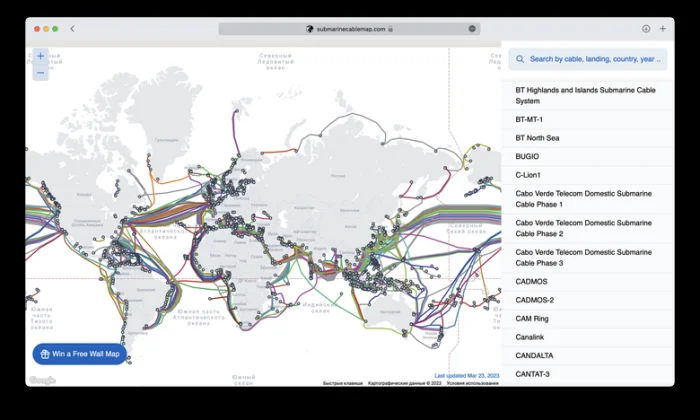Open the browser downloads icon
The width and height of the screenshot is (700, 420).
(646, 29)
